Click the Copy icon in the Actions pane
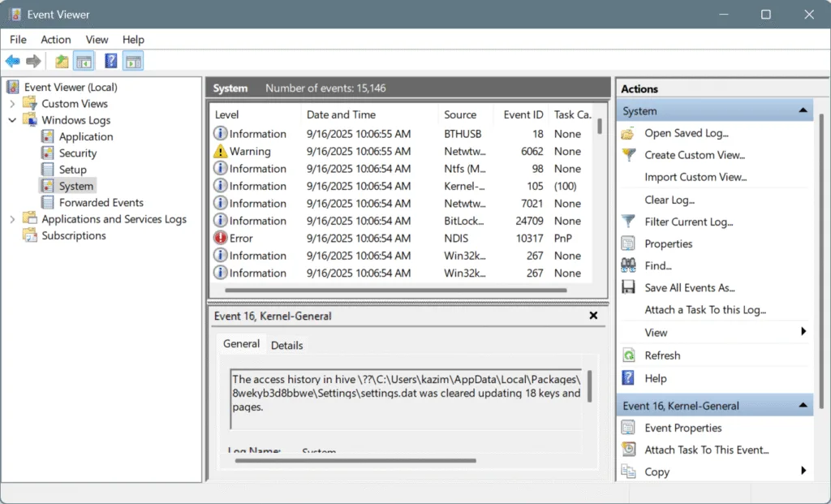 coord(629,472)
